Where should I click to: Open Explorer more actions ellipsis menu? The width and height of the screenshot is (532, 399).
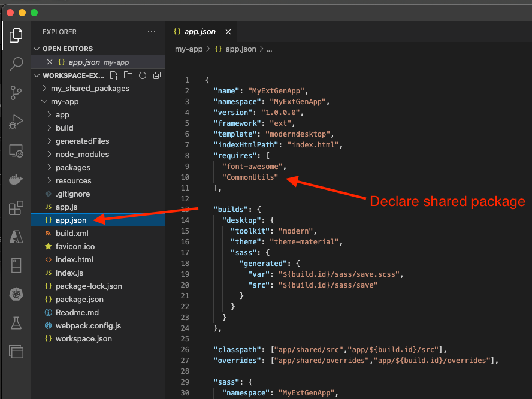151,32
